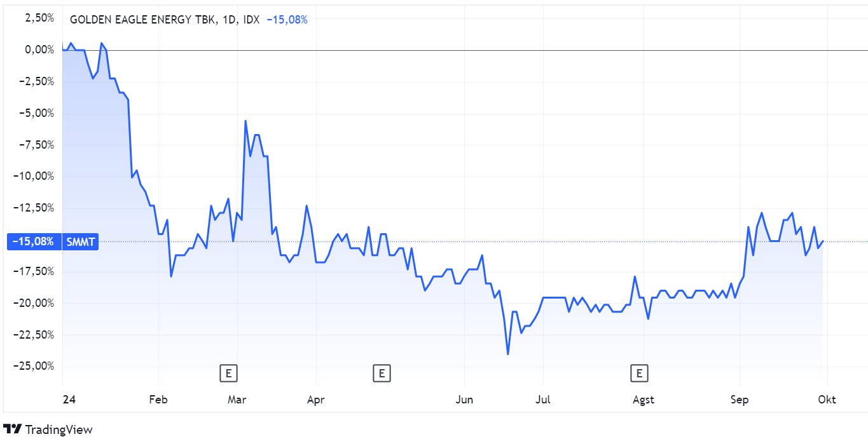Click the −10,00% axis label
Image resolution: width=868 pixels, height=439 pixels.
pyautogui.click(x=34, y=176)
